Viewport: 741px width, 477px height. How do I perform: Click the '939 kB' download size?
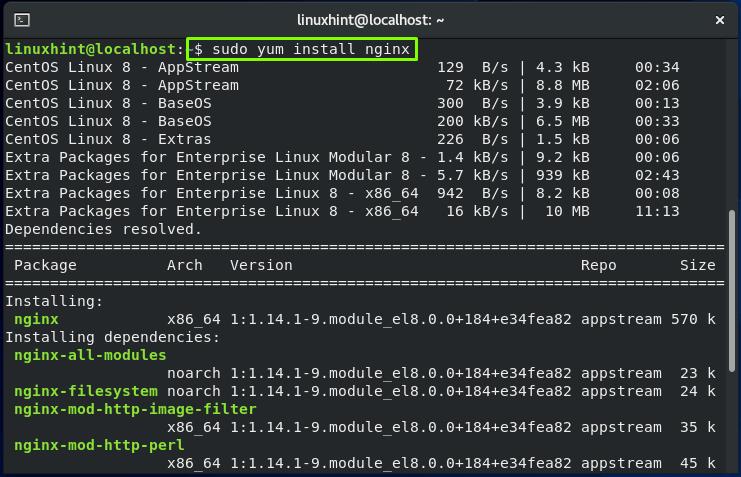563,175
